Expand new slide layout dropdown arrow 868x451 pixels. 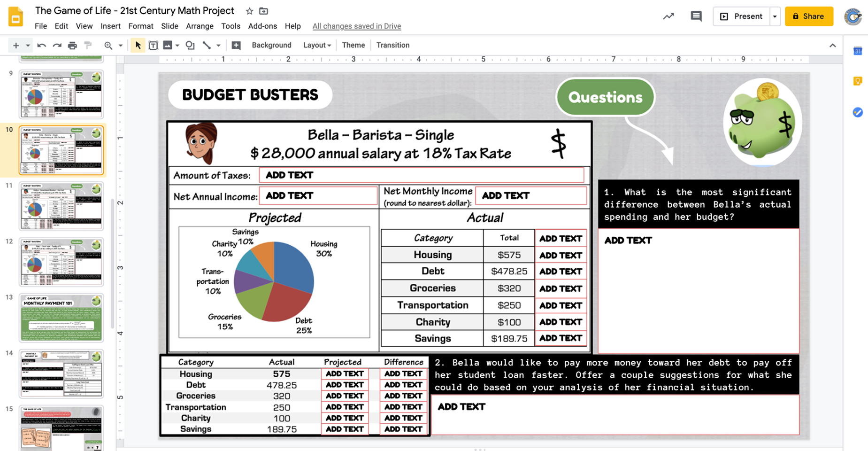click(x=28, y=45)
